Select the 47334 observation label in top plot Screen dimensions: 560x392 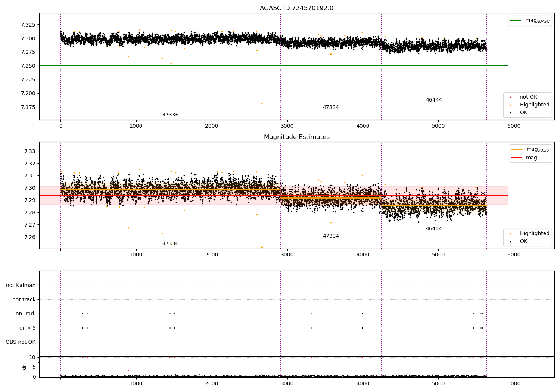click(331, 108)
